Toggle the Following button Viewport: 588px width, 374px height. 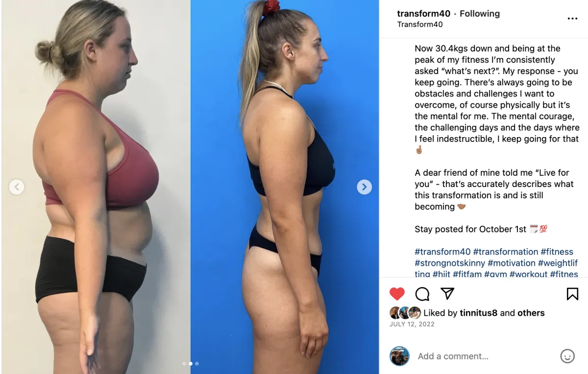(480, 14)
